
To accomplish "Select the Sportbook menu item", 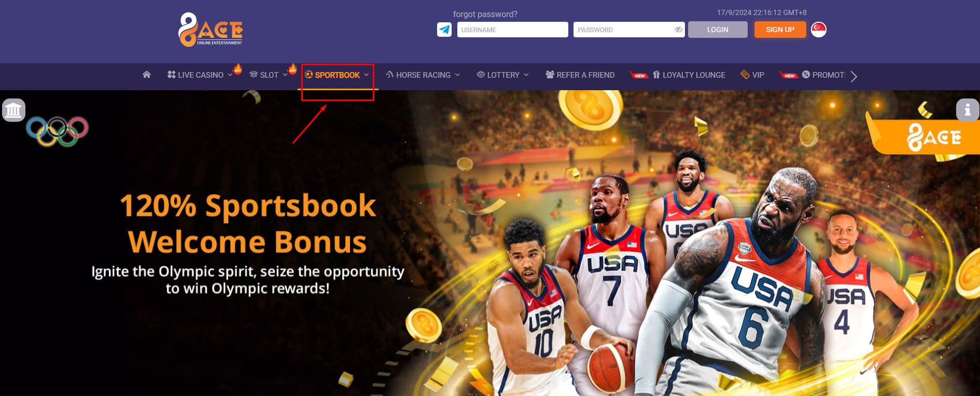I will (338, 75).
